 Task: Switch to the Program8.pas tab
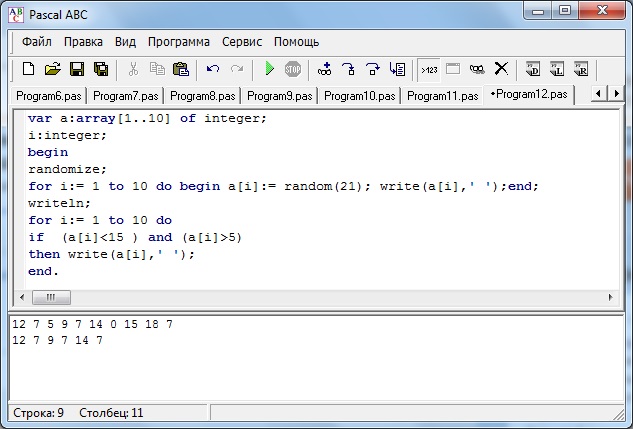pos(203,96)
